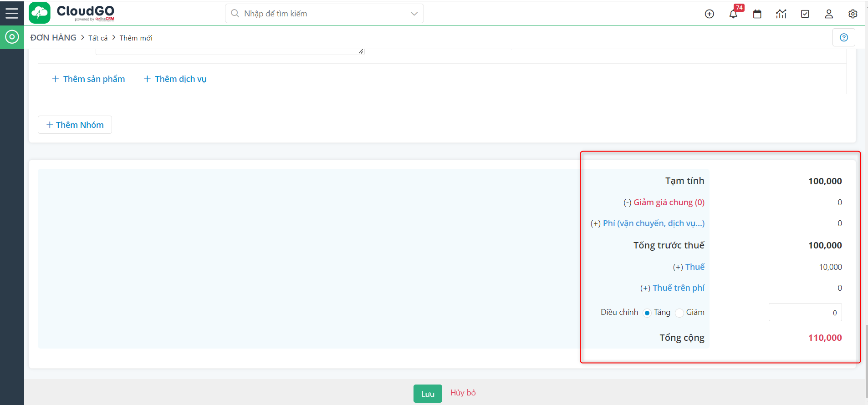Open the Thuế tax link

(x=694, y=267)
